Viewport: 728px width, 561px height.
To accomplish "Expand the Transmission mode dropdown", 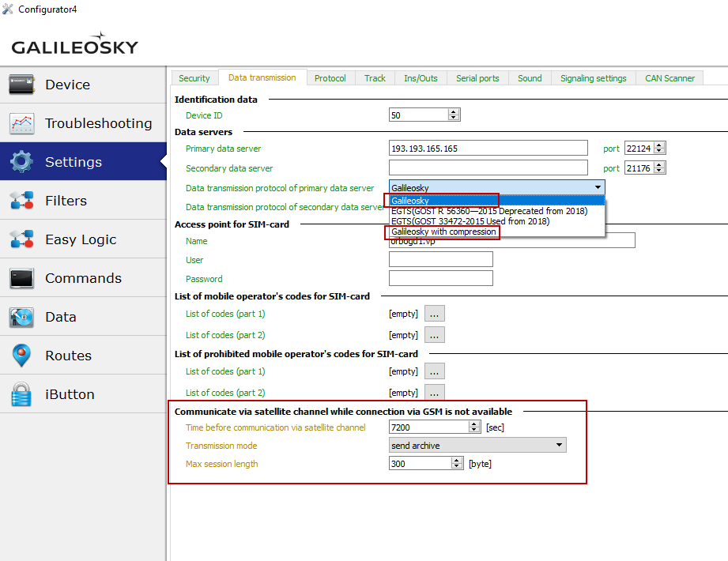I will click(560, 446).
